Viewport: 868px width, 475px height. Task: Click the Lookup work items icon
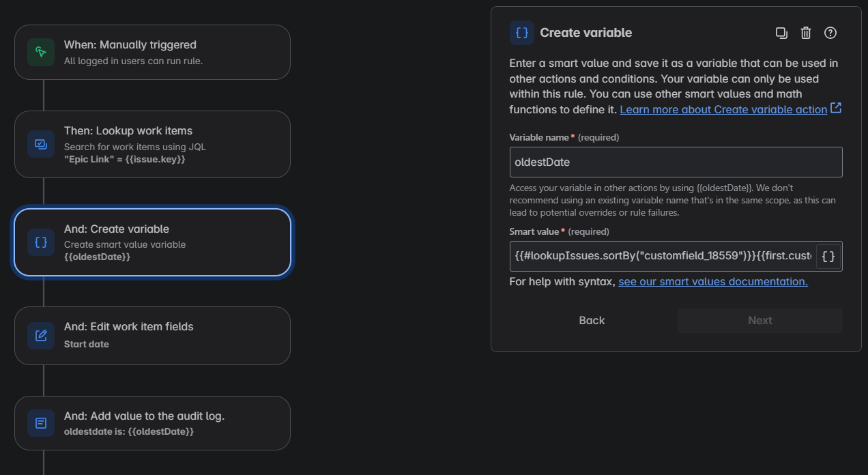[41, 144]
